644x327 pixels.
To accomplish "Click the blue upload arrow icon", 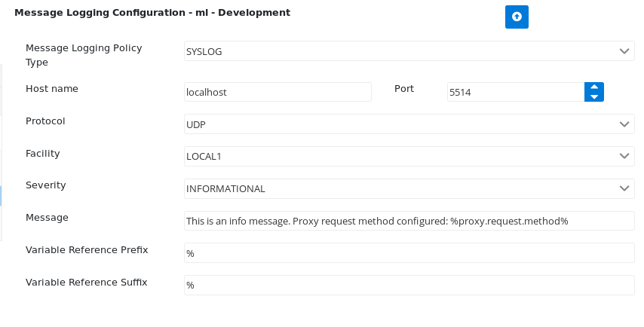I will (517, 17).
